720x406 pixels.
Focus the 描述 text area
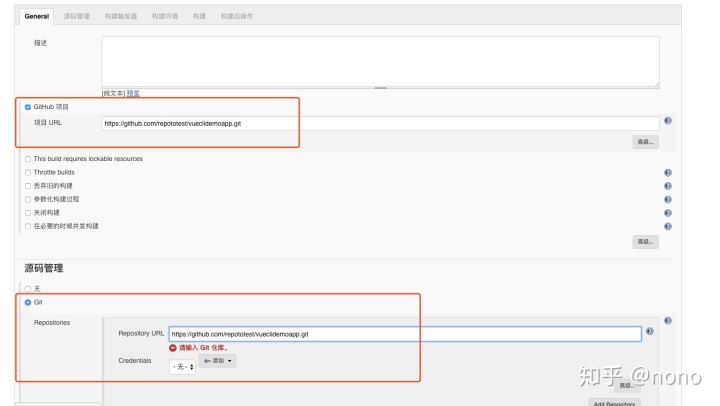coord(380,62)
